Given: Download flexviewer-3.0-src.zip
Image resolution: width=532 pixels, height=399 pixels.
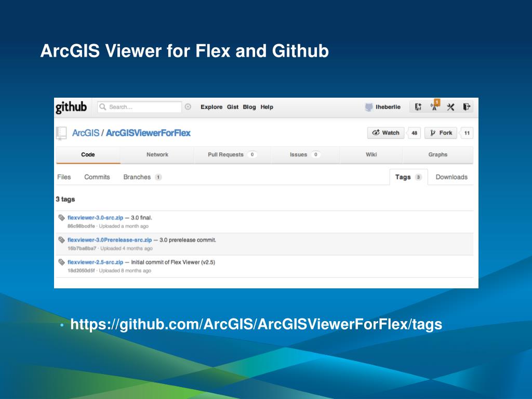Looking at the screenshot, I should 96,218.
